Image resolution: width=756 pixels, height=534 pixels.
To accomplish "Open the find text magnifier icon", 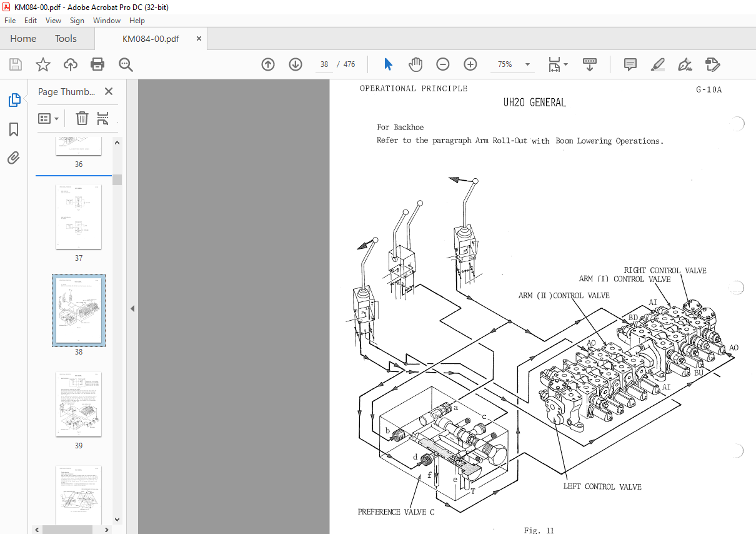I will (x=126, y=64).
